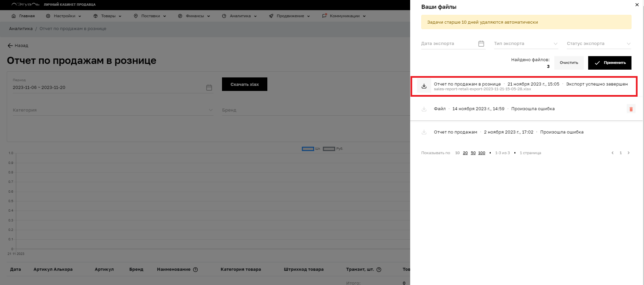Open the 'Статус экспорта' dropdown
Screen dimensions: 644x285
click(x=599, y=44)
